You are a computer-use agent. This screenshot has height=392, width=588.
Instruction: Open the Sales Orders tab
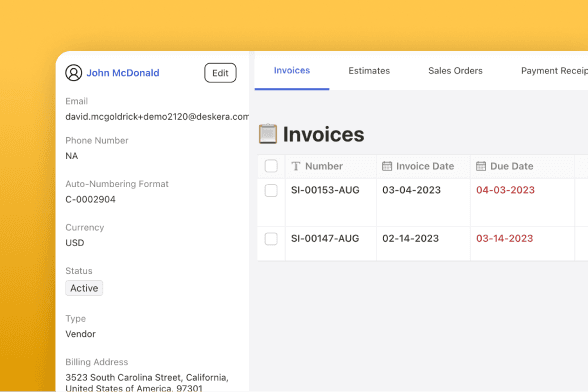tap(455, 71)
